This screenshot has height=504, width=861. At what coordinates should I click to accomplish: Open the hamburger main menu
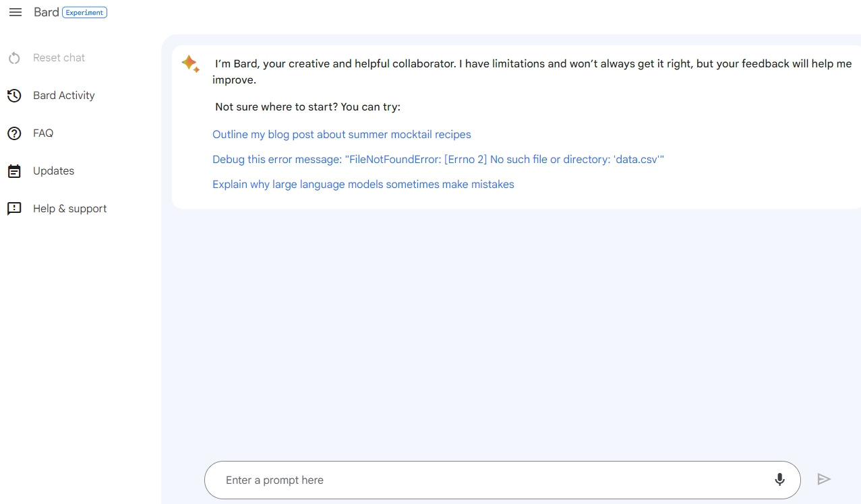click(16, 13)
